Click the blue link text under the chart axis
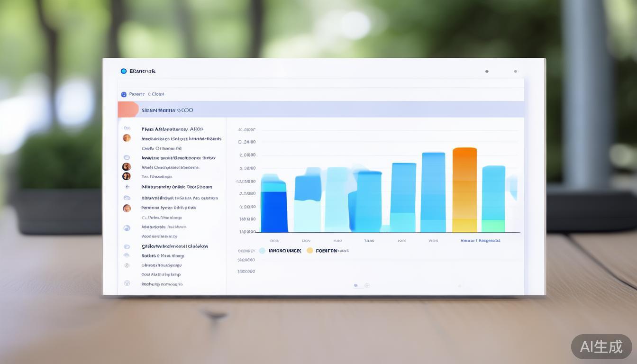 pos(480,241)
